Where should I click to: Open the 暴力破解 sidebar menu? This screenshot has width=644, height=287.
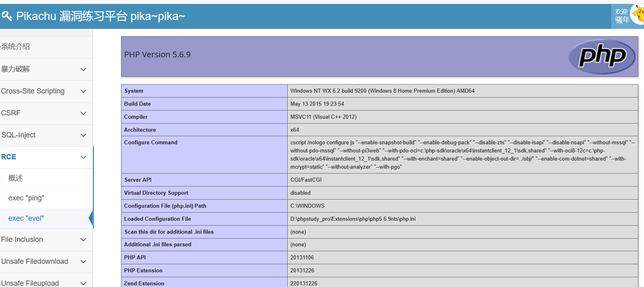click(46, 69)
